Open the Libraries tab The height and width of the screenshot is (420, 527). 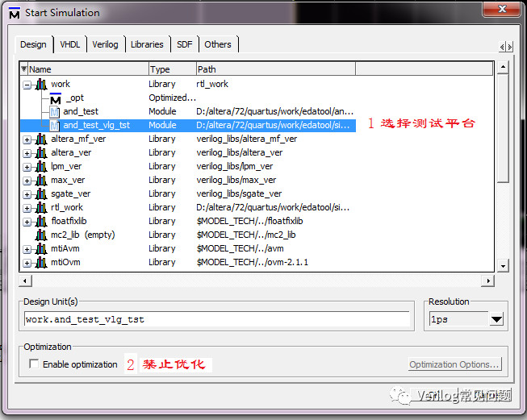[x=147, y=44]
